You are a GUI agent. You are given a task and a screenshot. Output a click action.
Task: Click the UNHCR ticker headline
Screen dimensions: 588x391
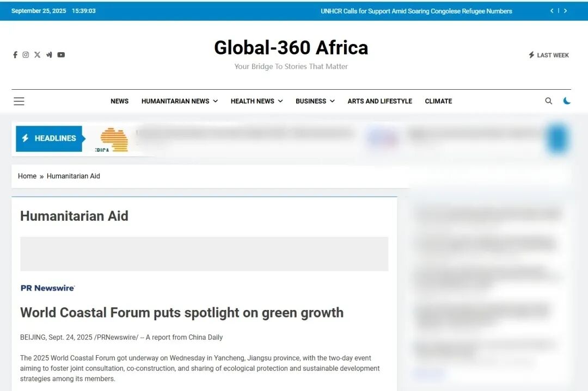point(416,11)
